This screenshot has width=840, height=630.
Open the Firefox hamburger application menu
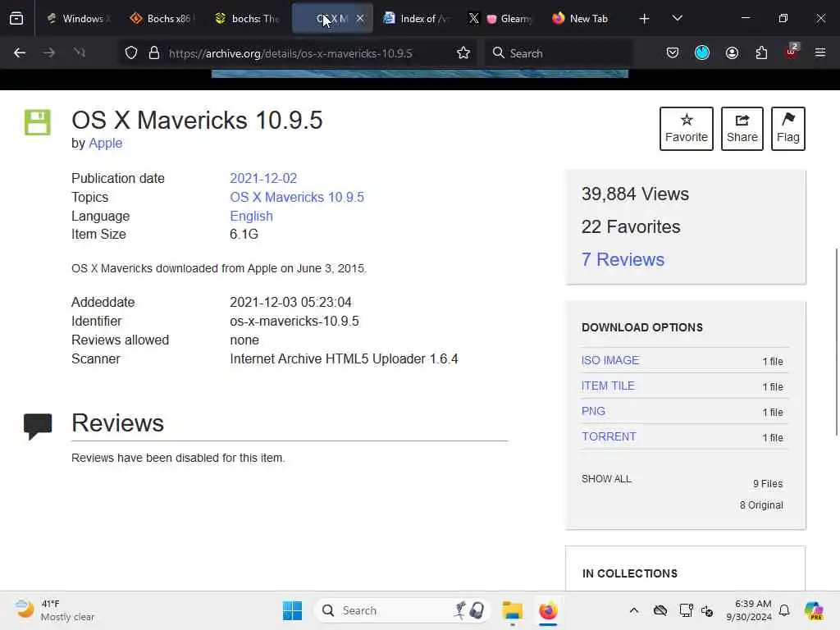(x=820, y=52)
